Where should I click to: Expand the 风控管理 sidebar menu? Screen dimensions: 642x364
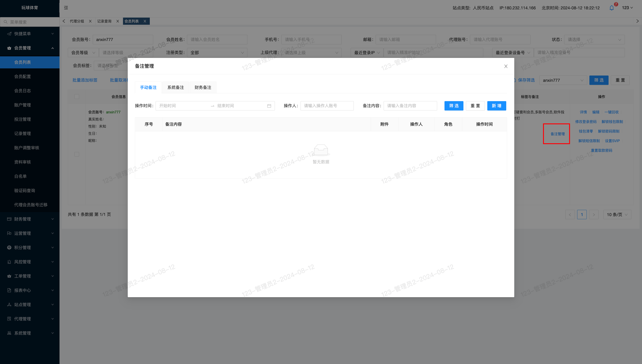(x=30, y=262)
